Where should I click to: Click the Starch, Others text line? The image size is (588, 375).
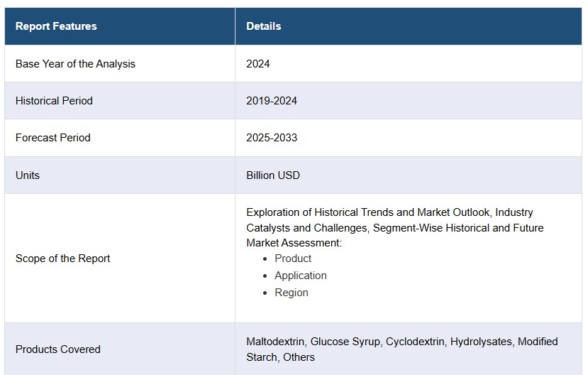[x=280, y=357]
